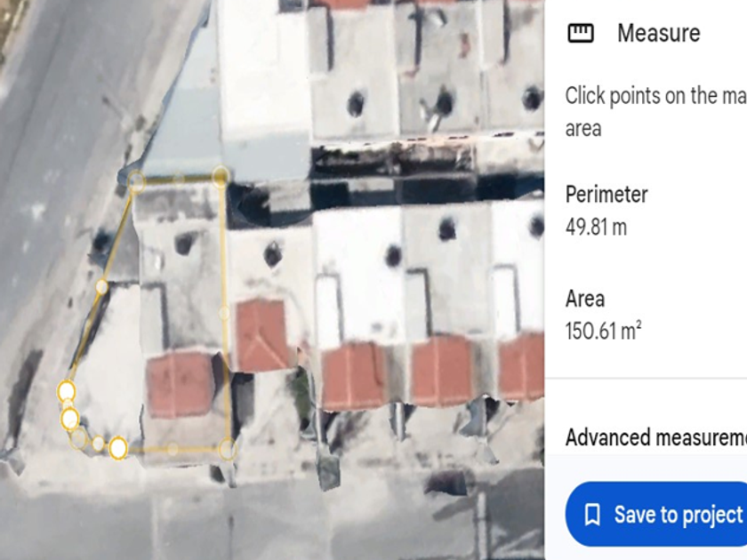Select uppermost bright vertex at lower-left curve

pyautogui.click(x=66, y=392)
